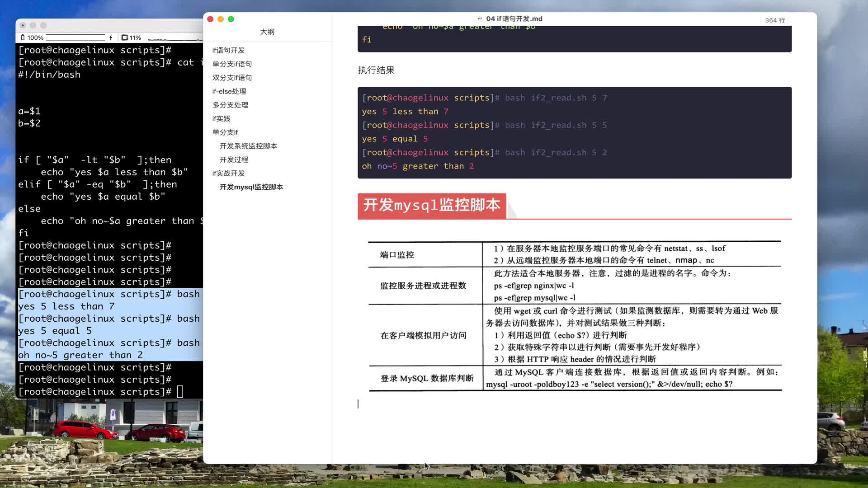Click the CPU chip icon in terminal
Viewport: 868px width, 488px height.
[125, 38]
